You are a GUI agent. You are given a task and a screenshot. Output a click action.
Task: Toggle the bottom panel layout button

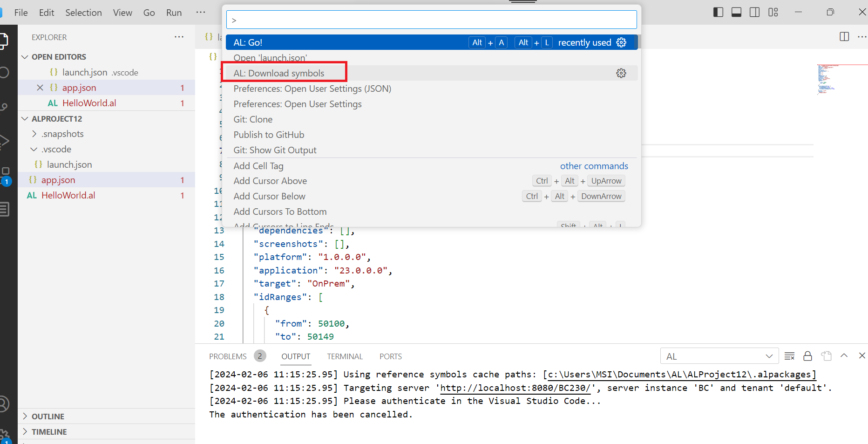tap(736, 13)
